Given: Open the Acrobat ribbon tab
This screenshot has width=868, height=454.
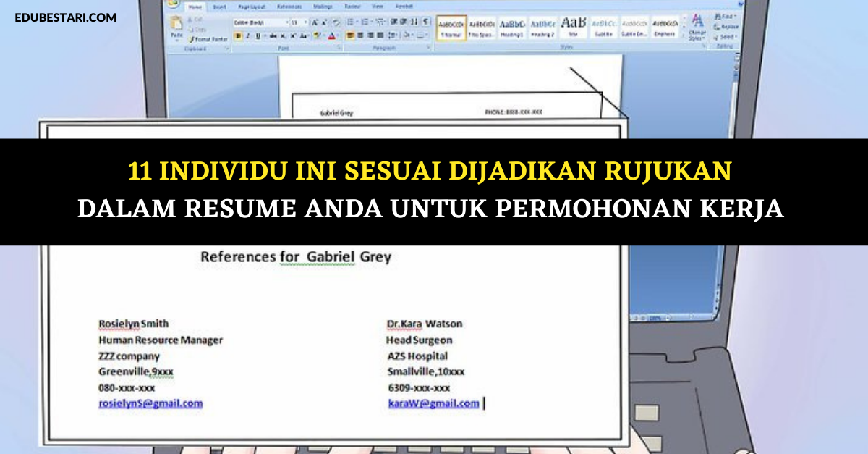Looking at the screenshot, I should (404, 7).
